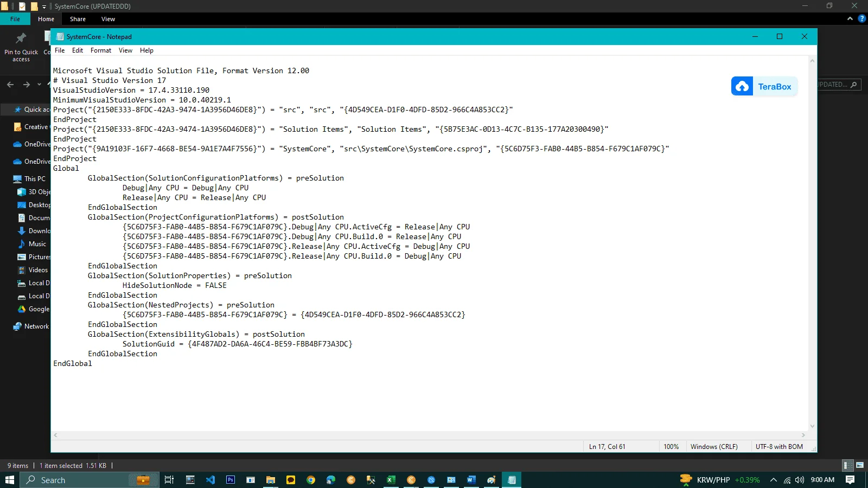Select Videos folder in navigation pane

[34, 270]
